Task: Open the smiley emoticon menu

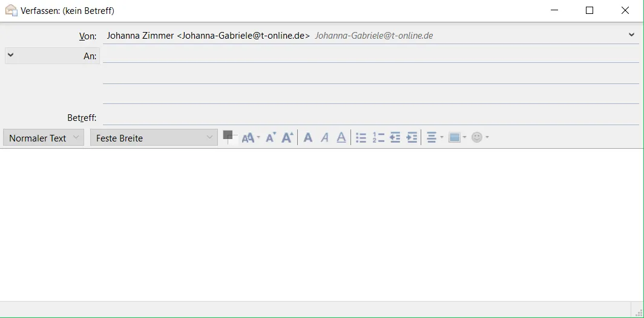Action: pyautogui.click(x=480, y=137)
